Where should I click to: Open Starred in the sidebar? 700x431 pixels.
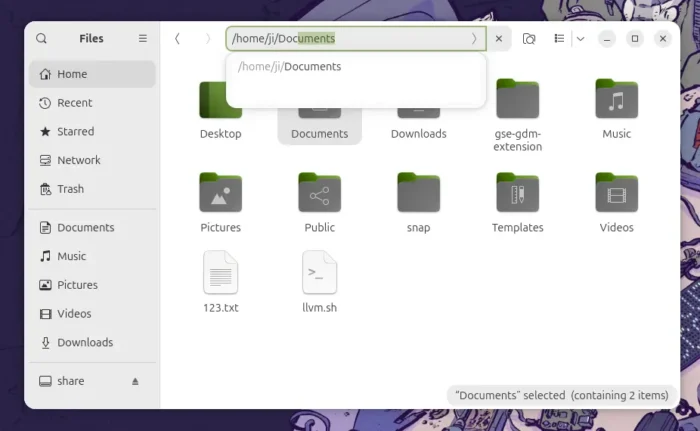pyautogui.click(x=75, y=131)
